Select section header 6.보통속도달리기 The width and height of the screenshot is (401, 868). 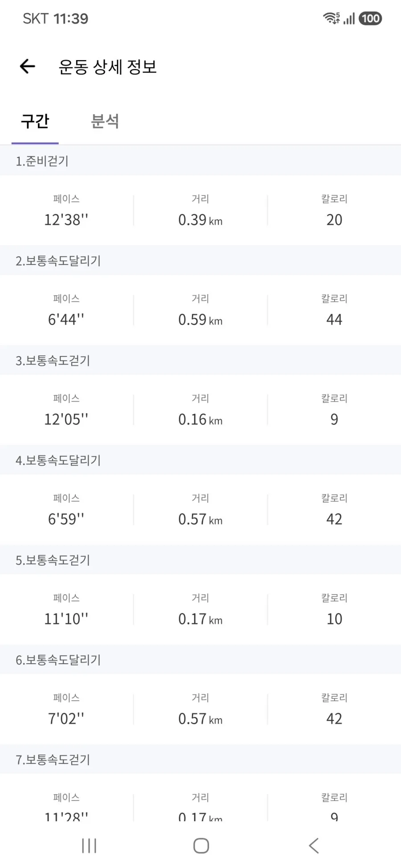point(200,659)
